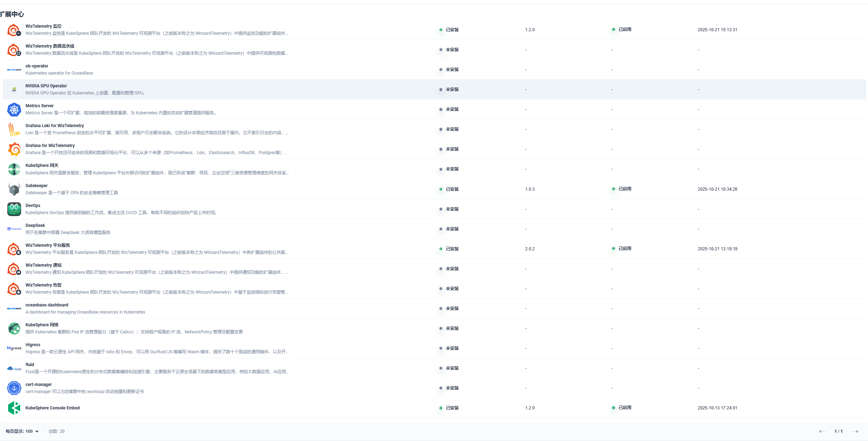The height and width of the screenshot is (441, 868).
Task: Click the WizTelemetry 监控 extension icon
Action: [x=14, y=30]
